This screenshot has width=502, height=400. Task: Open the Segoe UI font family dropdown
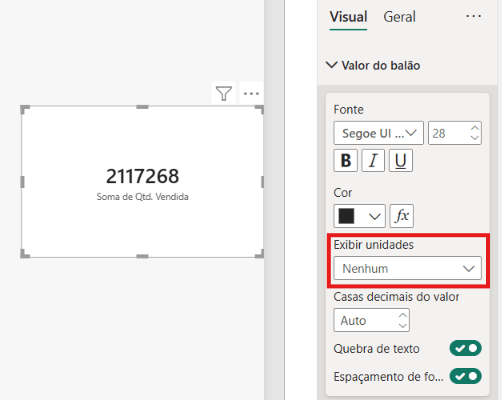pyautogui.click(x=379, y=133)
